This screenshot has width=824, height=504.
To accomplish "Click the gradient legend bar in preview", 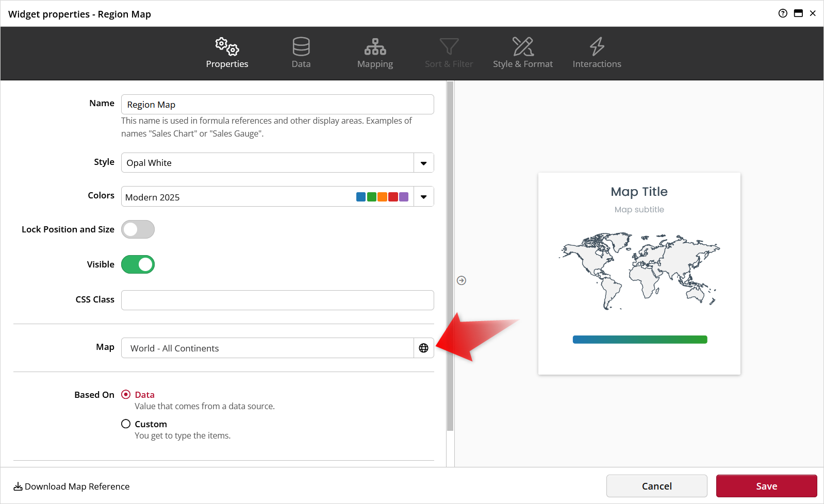I will [x=640, y=340].
